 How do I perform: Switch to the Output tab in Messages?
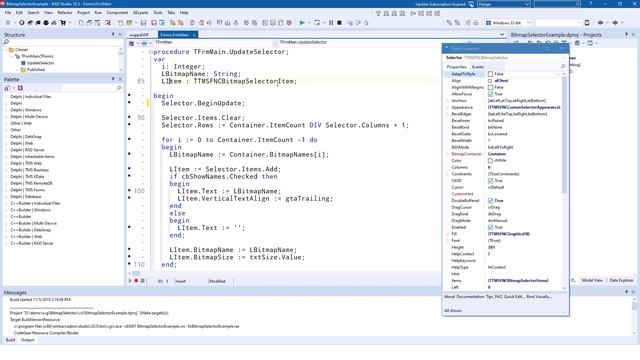tap(27, 340)
